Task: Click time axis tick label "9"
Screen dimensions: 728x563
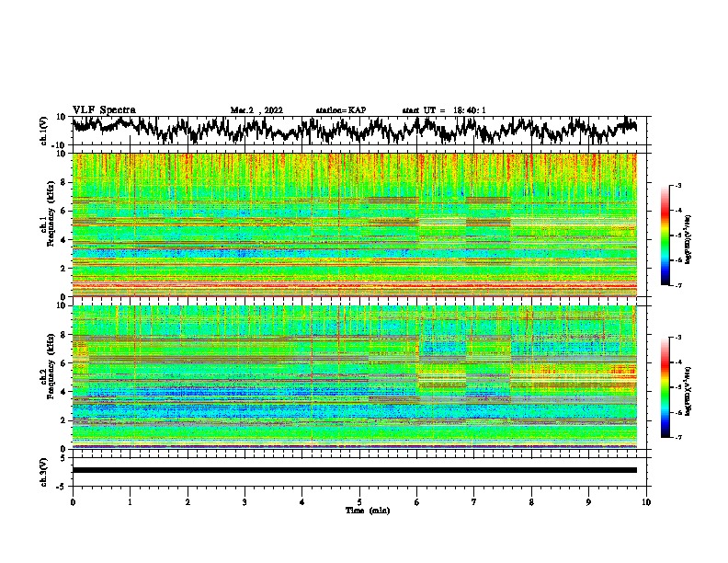Action: point(588,502)
